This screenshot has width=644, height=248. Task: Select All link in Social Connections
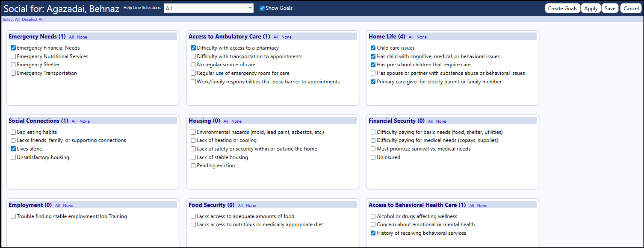(x=74, y=121)
